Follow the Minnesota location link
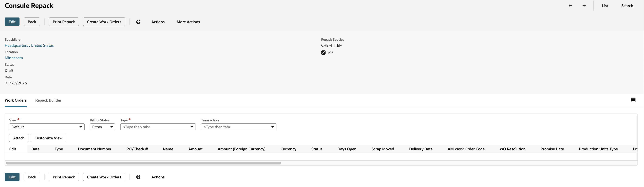The image size is (644, 187). tap(13, 58)
